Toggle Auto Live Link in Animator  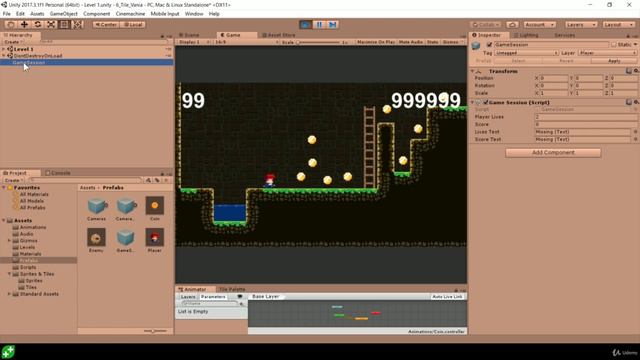pos(447,297)
